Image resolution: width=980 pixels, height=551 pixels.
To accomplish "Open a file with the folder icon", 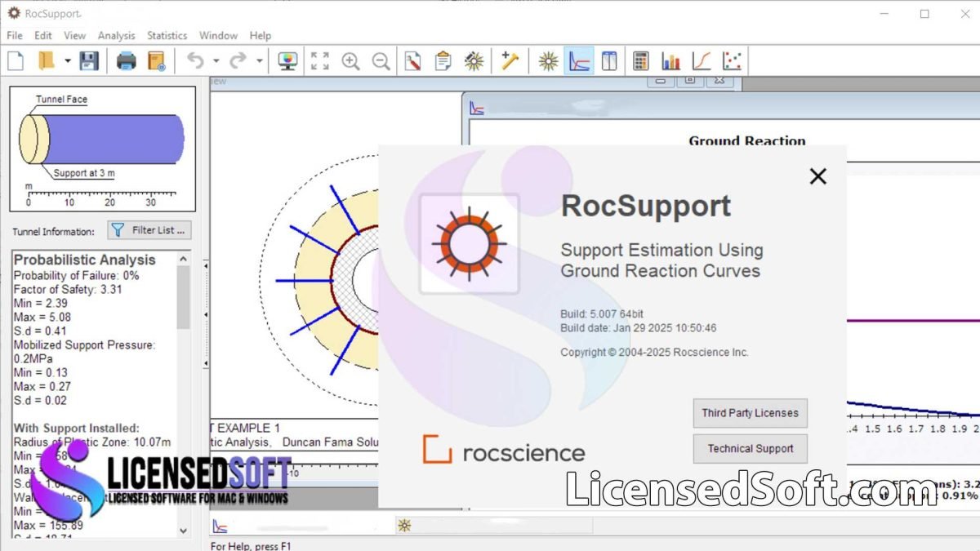I will click(x=46, y=61).
